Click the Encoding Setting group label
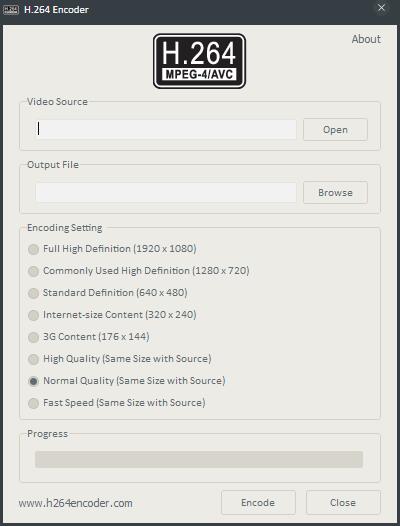This screenshot has height=526, width=400. (x=65, y=228)
